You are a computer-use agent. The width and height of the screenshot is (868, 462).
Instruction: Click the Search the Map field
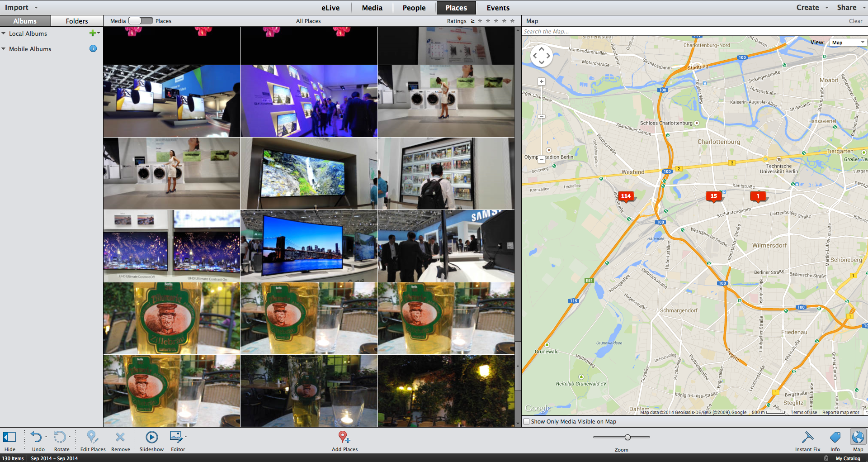(x=694, y=32)
